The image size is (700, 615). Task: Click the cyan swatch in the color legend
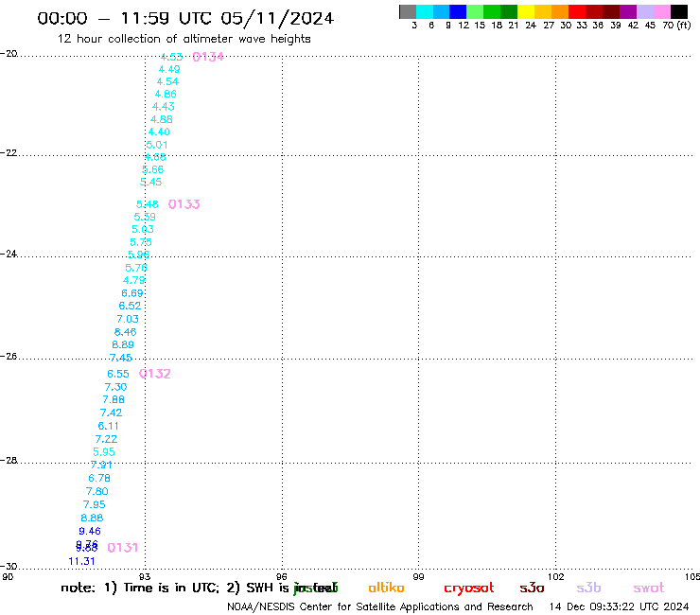424,11
